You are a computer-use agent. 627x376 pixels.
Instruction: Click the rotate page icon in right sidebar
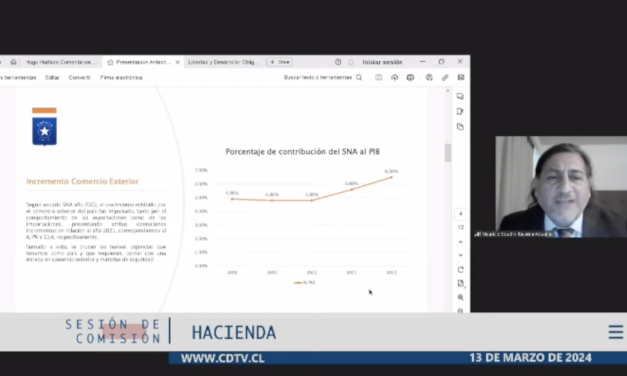click(x=461, y=270)
